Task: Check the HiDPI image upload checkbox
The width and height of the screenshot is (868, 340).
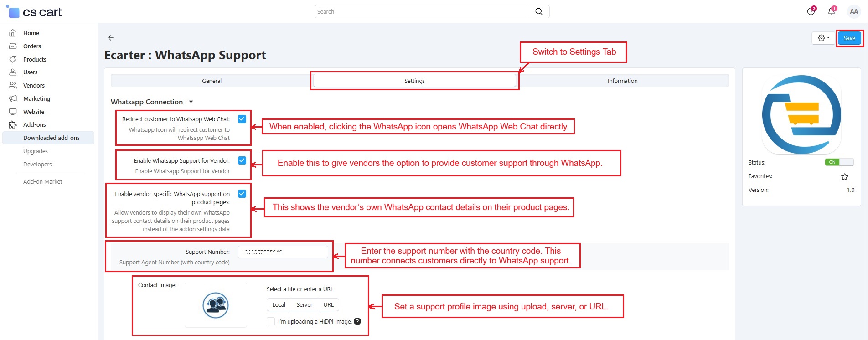Action: click(271, 321)
